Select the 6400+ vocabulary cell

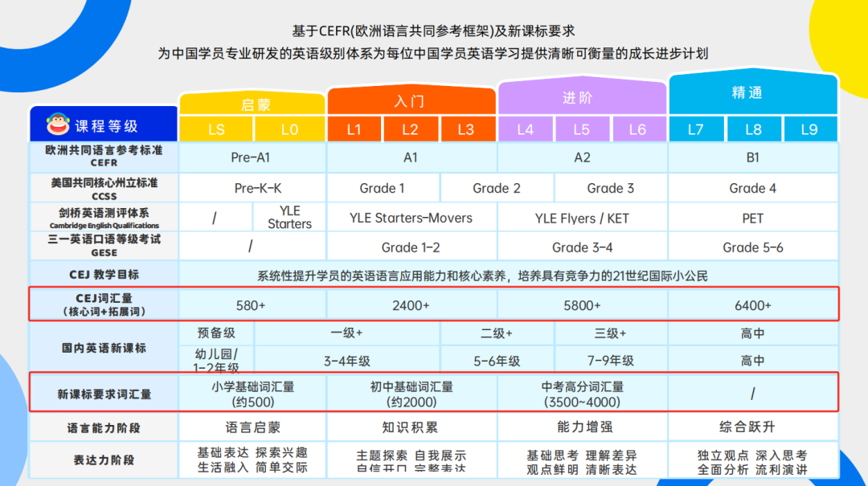pos(753,305)
